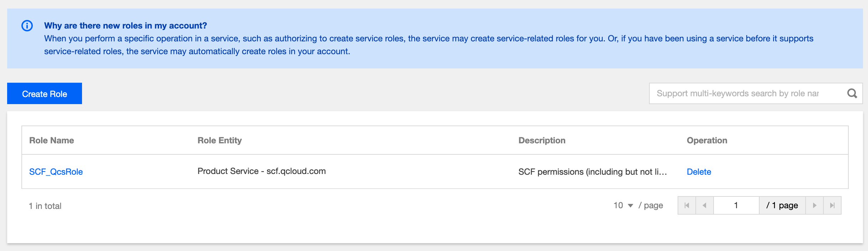The height and width of the screenshot is (251, 868).
Task: Click the Description column header
Action: pyautogui.click(x=542, y=140)
